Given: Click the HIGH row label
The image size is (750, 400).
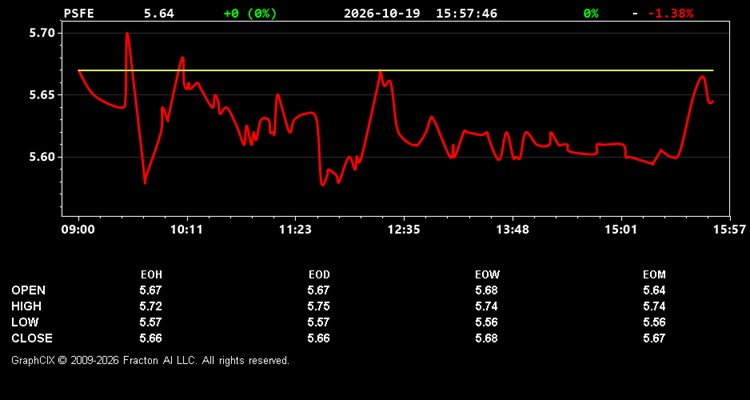Looking at the screenshot, I should coord(26,306).
